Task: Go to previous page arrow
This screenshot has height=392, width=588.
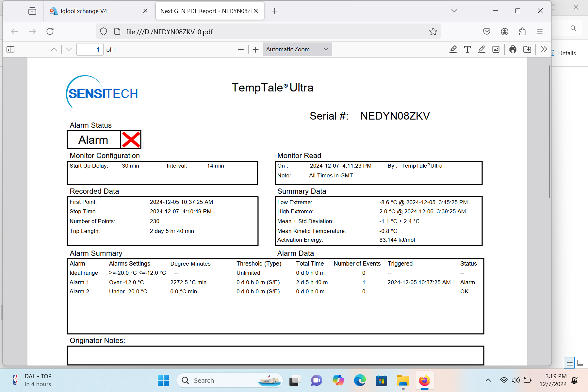Action: [54, 49]
